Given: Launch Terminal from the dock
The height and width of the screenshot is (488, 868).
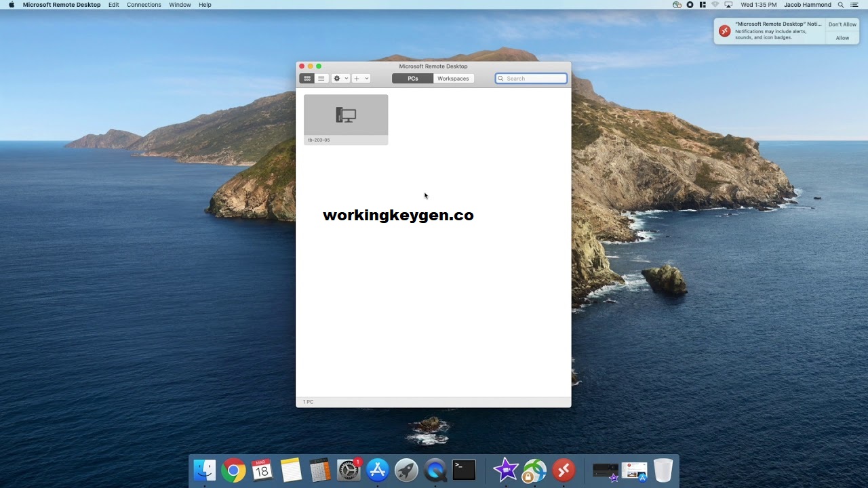Looking at the screenshot, I should pyautogui.click(x=464, y=469).
